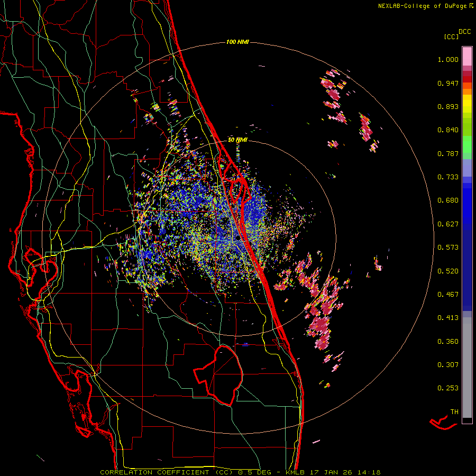Click the KMLB radar site identifier
The image size is (476, 476).
[x=295, y=472]
